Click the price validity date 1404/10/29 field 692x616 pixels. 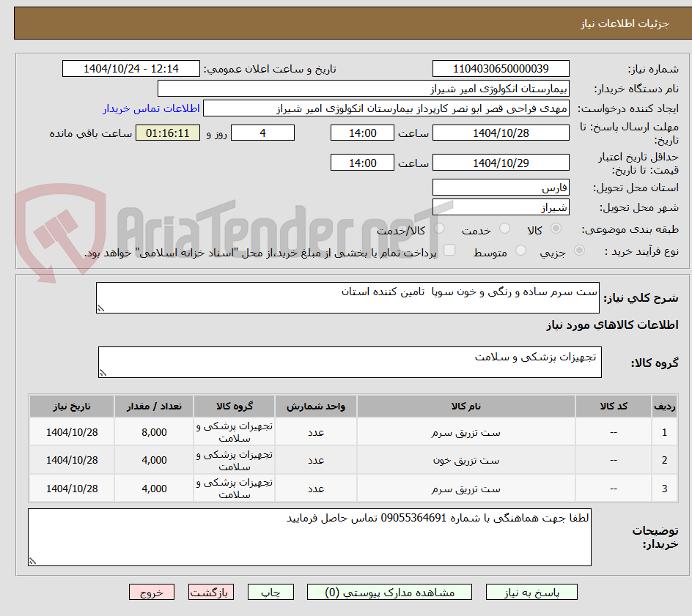(x=501, y=163)
